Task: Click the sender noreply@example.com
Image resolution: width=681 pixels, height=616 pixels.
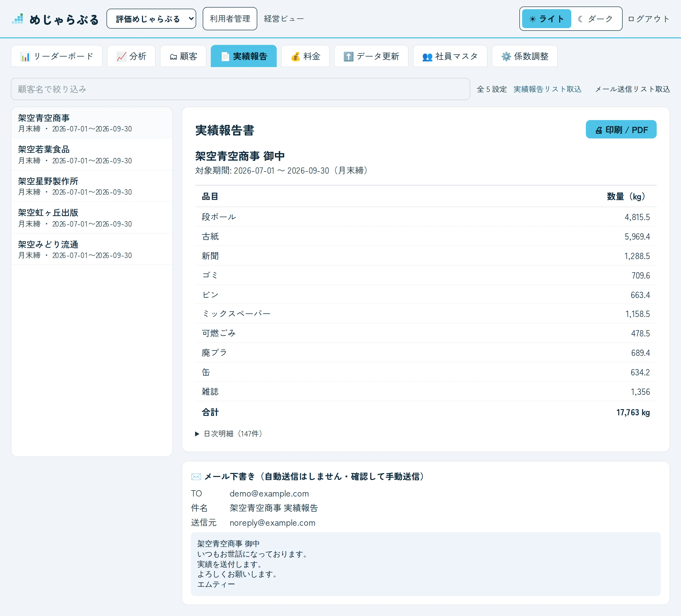Action: point(272,523)
